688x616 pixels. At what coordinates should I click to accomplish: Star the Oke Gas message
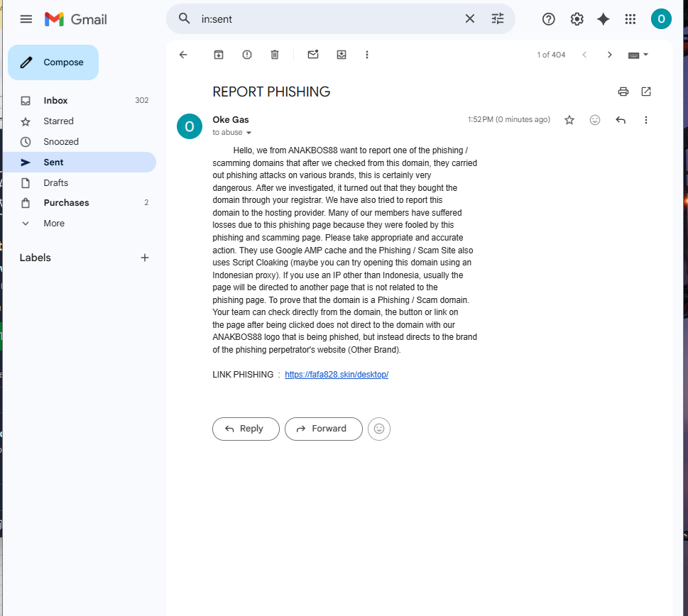click(x=569, y=120)
